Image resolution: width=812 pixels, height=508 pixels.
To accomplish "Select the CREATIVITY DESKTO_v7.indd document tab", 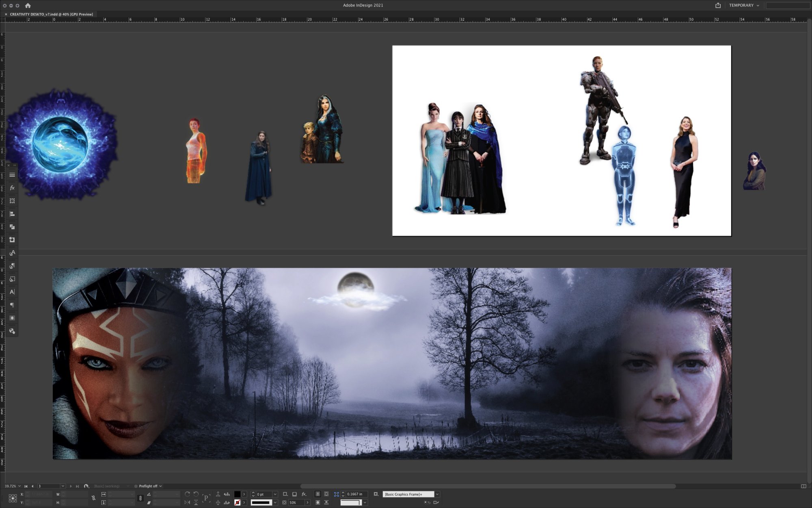I will coord(51,14).
